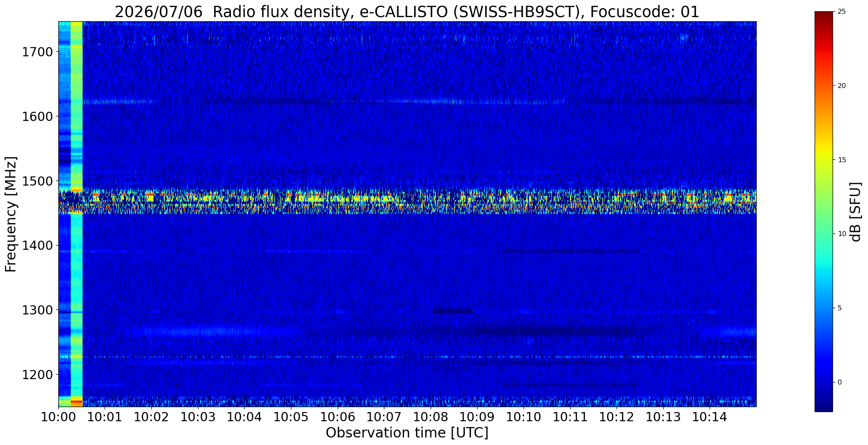
Task: Click the 10:03 time tick label
Action: point(198,417)
